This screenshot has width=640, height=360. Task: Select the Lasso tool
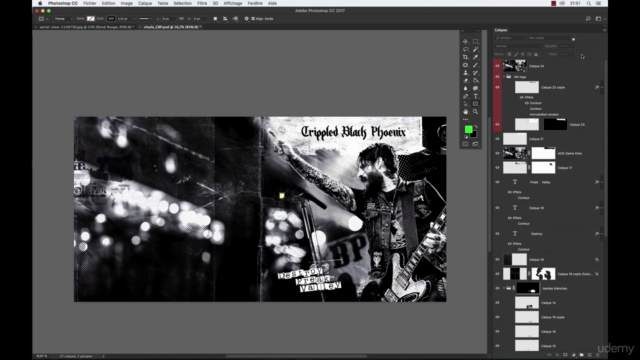465,49
